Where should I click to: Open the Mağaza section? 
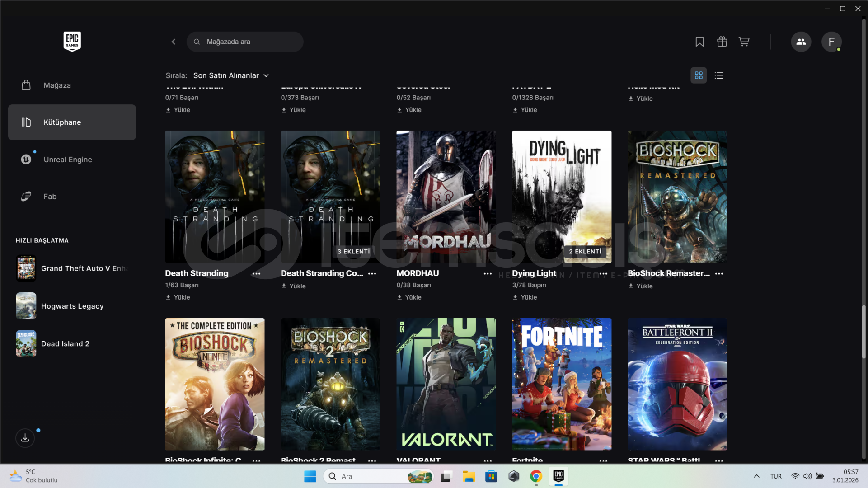[57, 85]
